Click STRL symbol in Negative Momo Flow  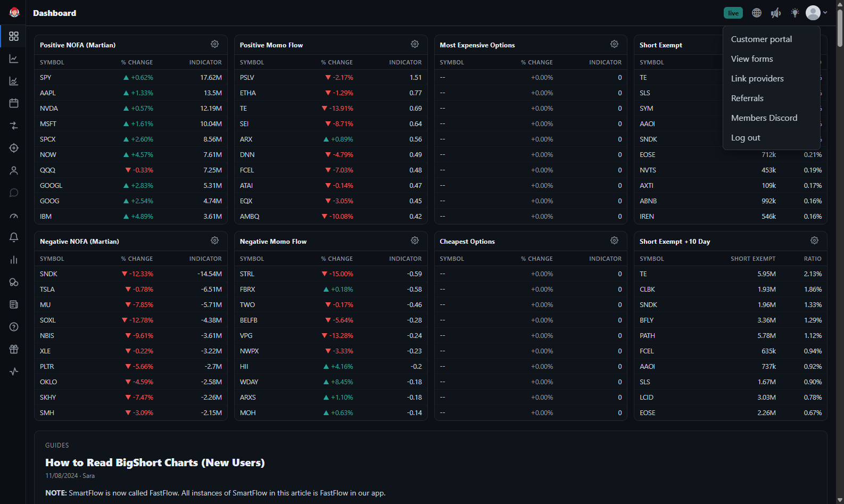point(247,274)
